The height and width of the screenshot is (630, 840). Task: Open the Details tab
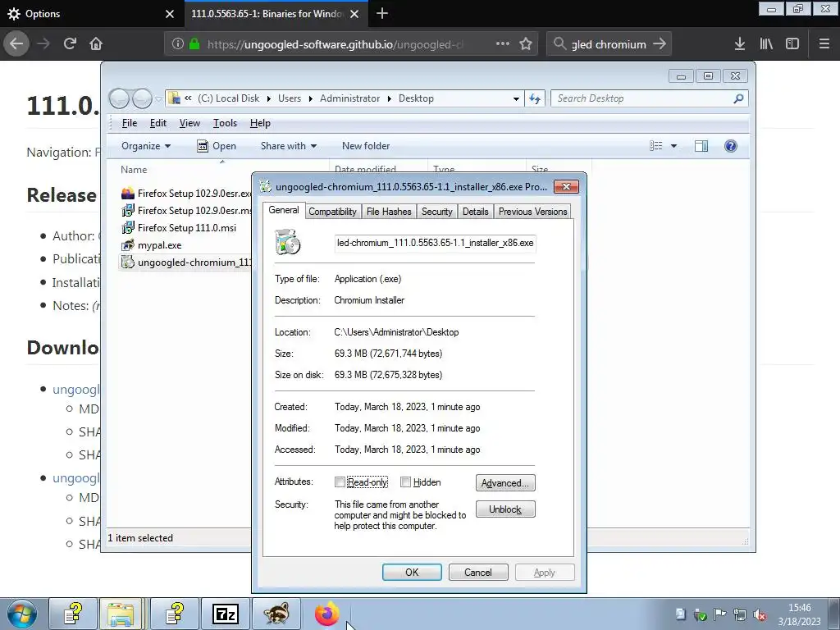(x=475, y=212)
